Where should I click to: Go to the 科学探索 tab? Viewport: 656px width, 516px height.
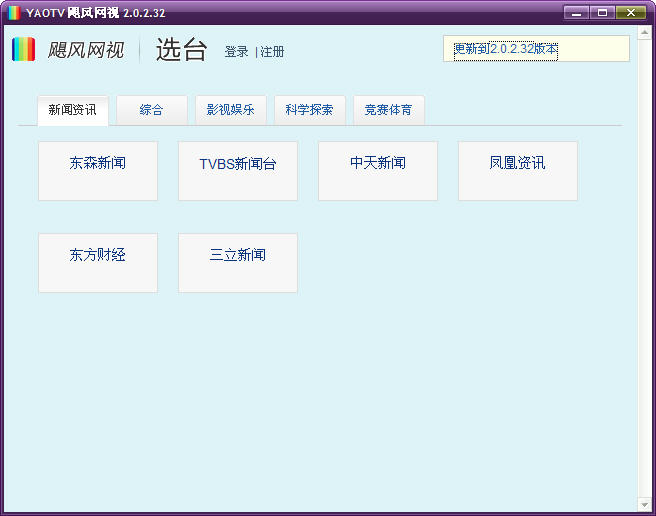(310, 110)
